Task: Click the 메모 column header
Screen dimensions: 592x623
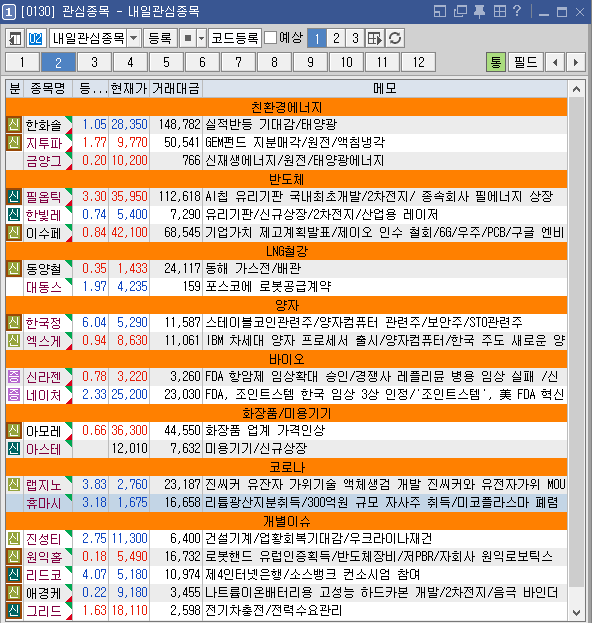Action: click(385, 89)
